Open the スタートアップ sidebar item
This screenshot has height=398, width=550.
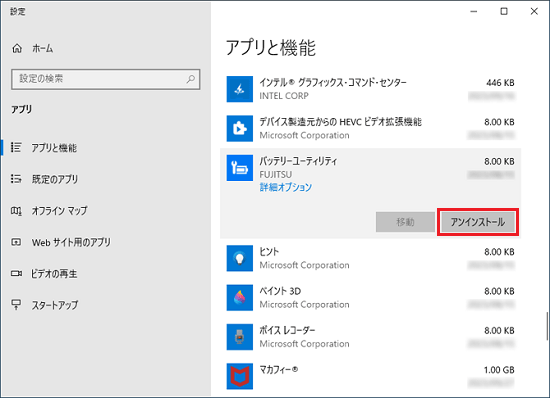click(105, 305)
